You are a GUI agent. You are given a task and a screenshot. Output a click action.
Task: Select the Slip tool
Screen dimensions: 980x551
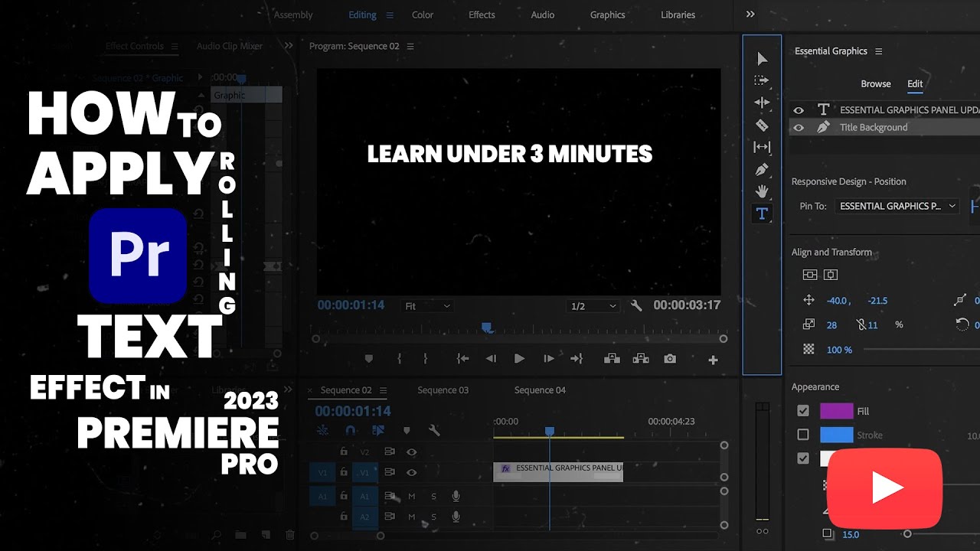(x=762, y=147)
